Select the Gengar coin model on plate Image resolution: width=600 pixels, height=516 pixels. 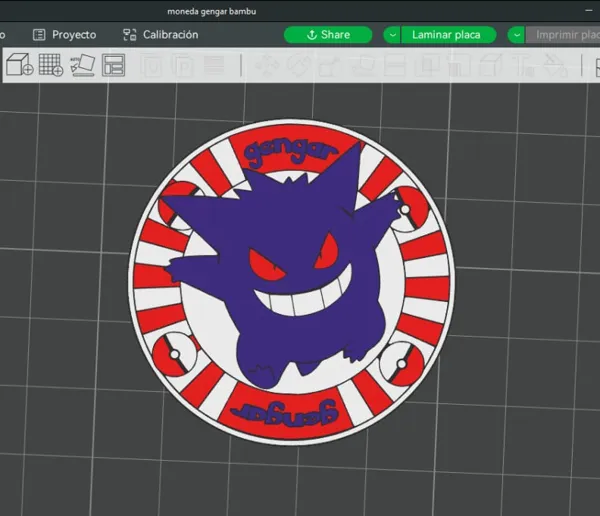coord(292,282)
